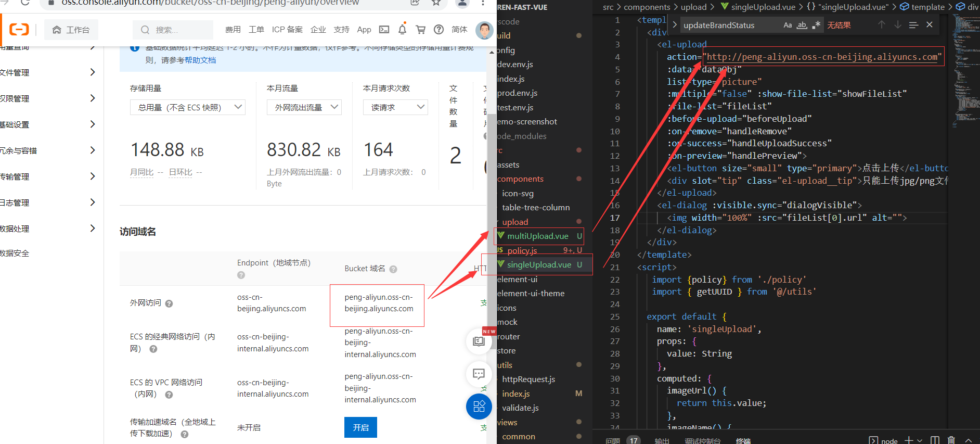The height and width of the screenshot is (444, 980).
Task: Toggle Use Regular Expression option
Action: click(816, 25)
